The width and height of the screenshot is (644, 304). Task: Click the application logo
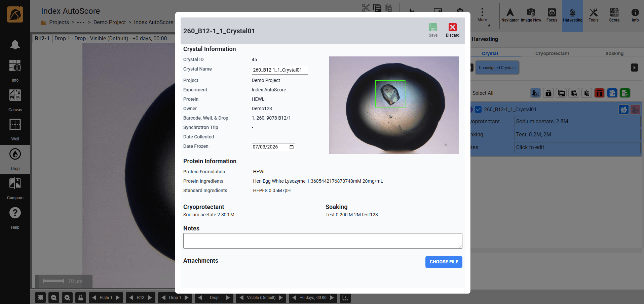(15, 15)
